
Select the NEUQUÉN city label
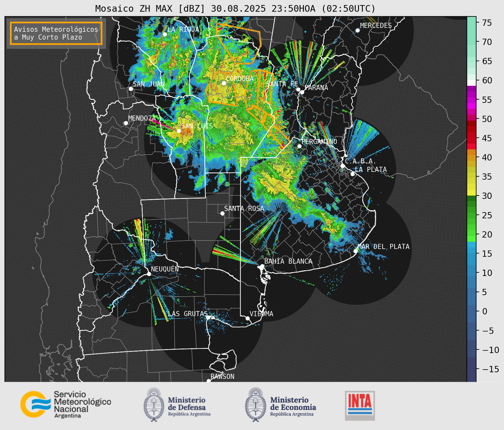[165, 269]
